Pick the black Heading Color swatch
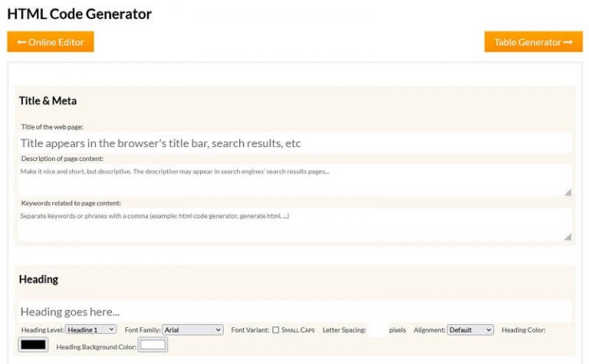Viewport: 589px width, 364px height. point(33,345)
